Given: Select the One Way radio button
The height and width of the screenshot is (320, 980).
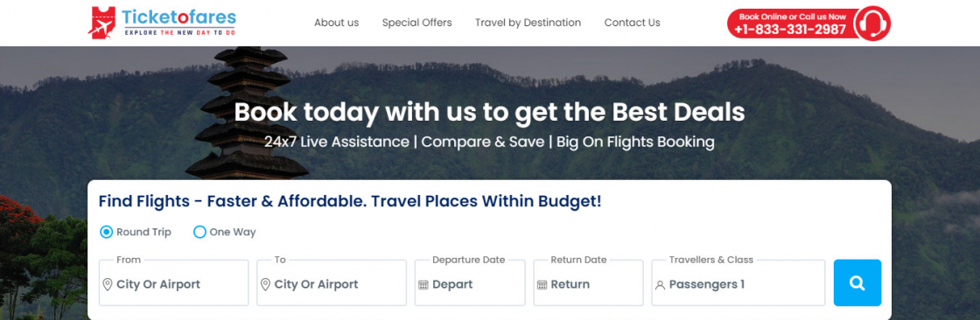Looking at the screenshot, I should point(199,232).
